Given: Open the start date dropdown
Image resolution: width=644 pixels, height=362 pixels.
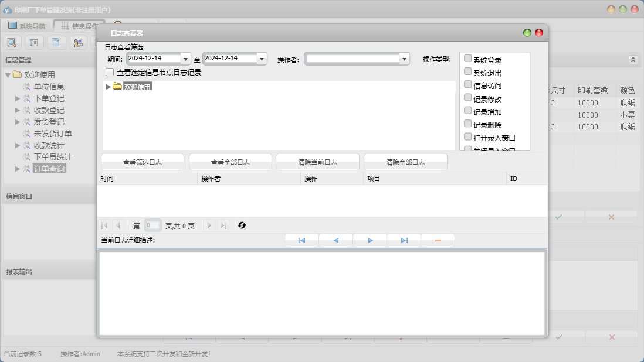Looking at the screenshot, I should (186, 59).
